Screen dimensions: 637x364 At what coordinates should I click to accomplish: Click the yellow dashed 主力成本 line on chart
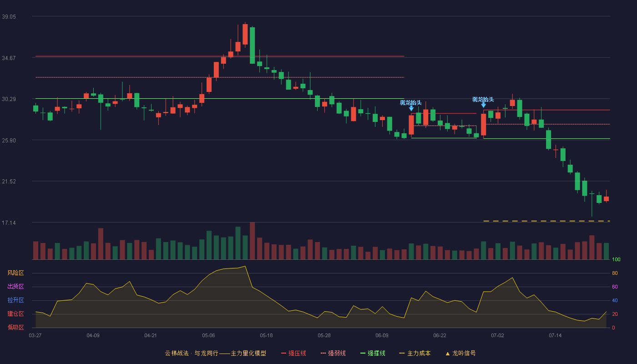point(546,221)
